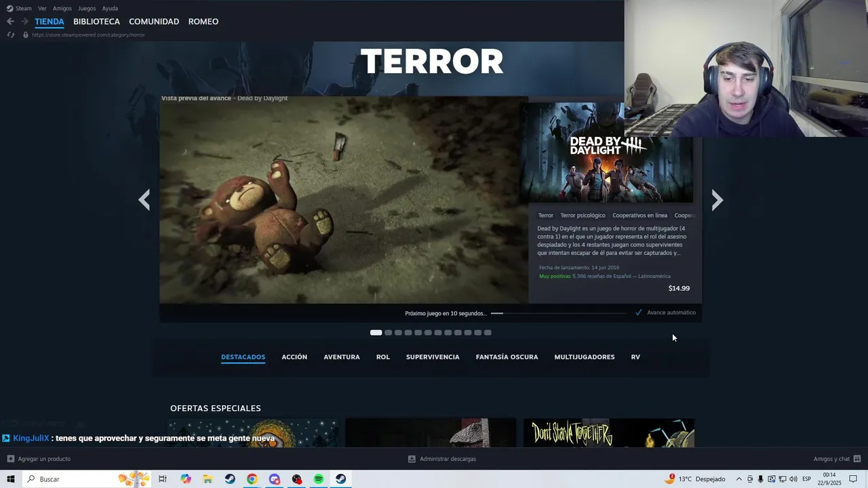Switch to BIBLIOTECA

pos(96,22)
